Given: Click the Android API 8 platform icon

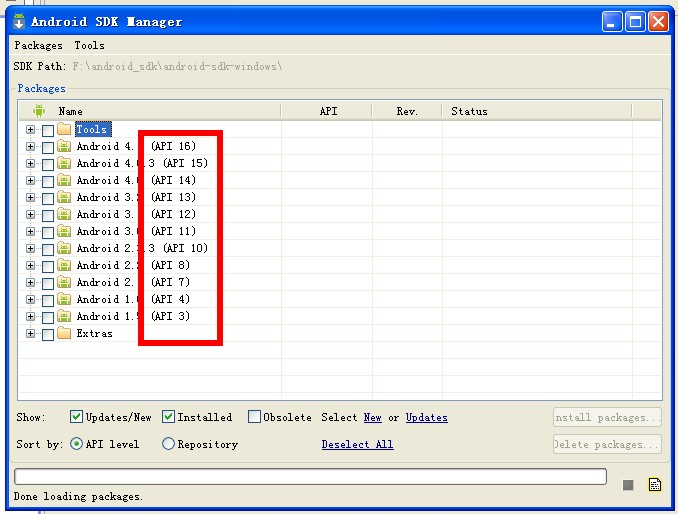Looking at the screenshot, I should 64,265.
